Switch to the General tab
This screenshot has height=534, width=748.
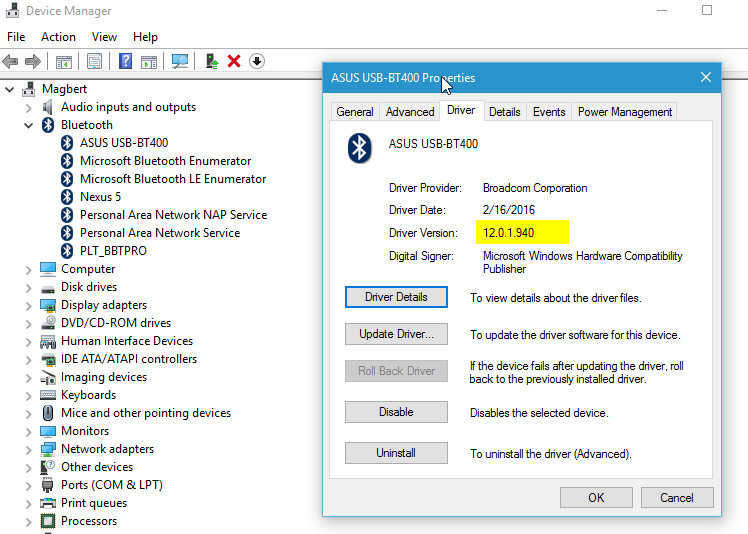coord(355,112)
